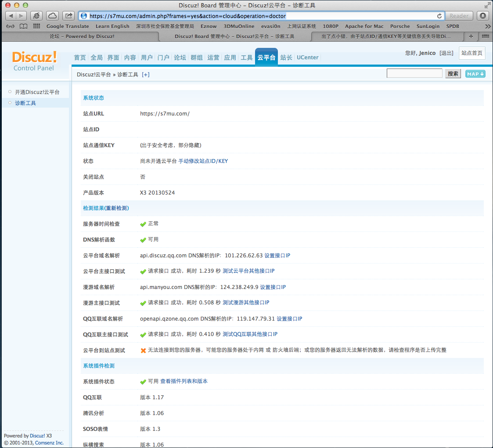493x448 pixels.
Task: Select the 全局 admin menu
Action: 97,58
